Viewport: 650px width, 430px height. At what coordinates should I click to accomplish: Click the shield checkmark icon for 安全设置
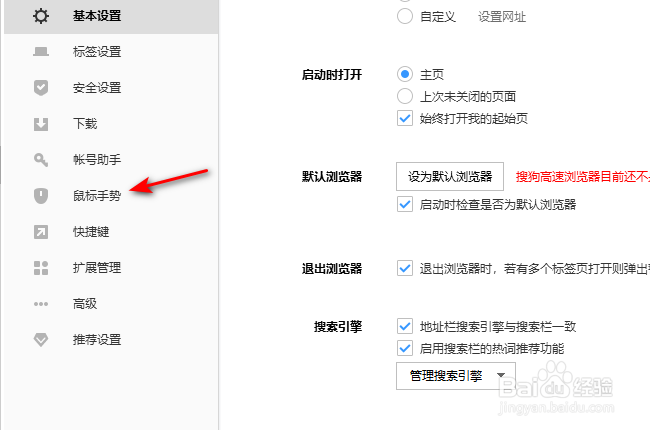41,87
